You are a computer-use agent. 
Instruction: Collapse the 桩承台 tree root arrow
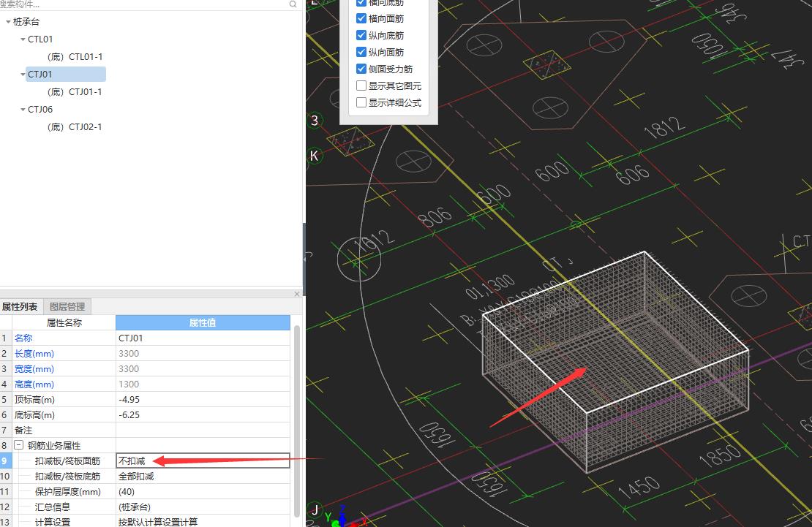[8, 22]
